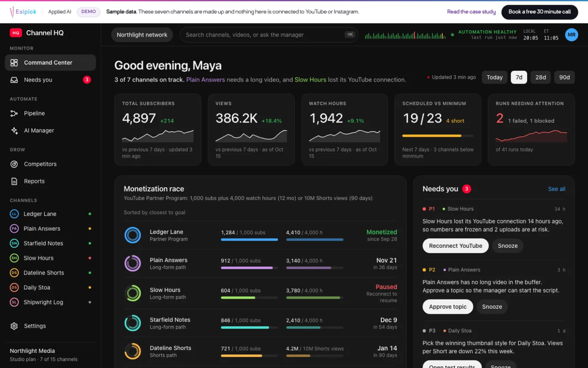Click the Runs Needing Attention card

531,130
